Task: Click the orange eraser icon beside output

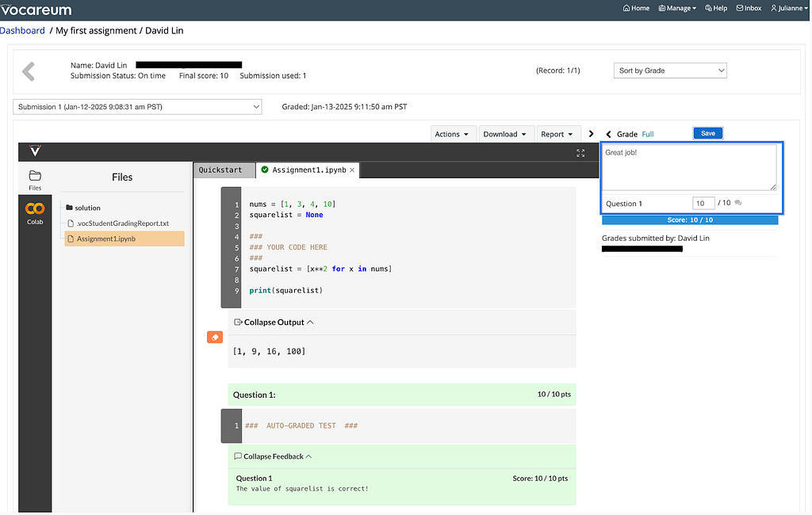Action: pos(215,337)
